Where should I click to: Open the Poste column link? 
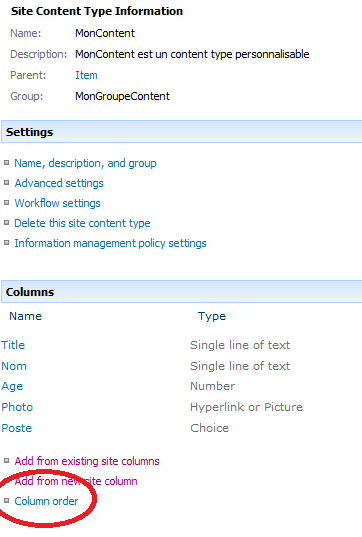click(17, 428)
